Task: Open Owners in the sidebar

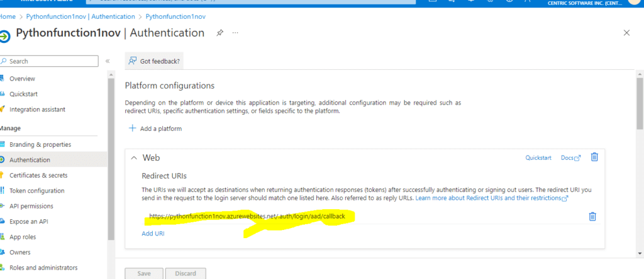Action: 19,253
